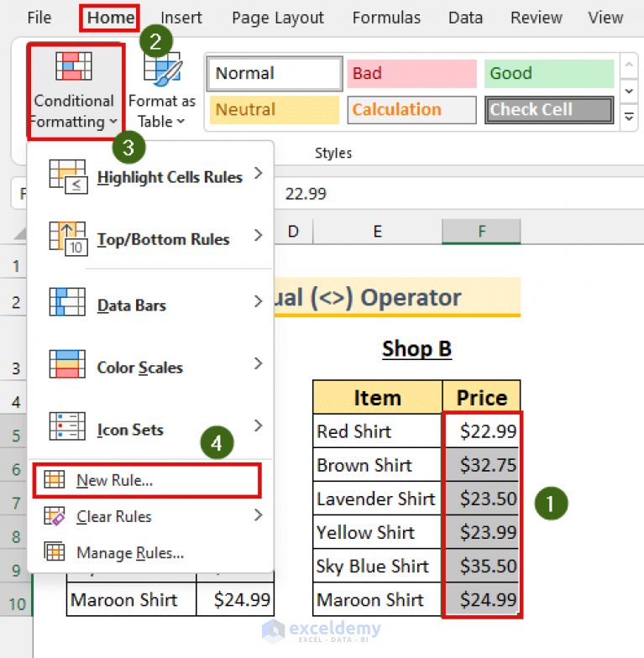
Task: Expand the Highlight Cells Rules submenu arrow
Action: click(x=258, y=175)
